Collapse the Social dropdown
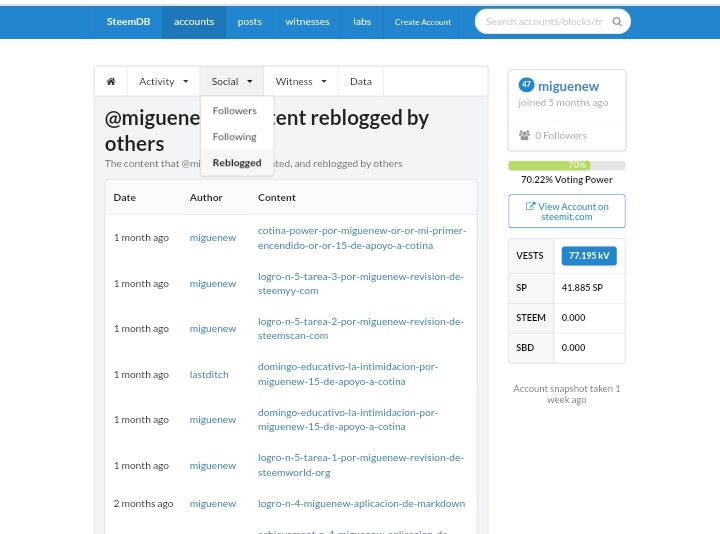 coord(232,81)
